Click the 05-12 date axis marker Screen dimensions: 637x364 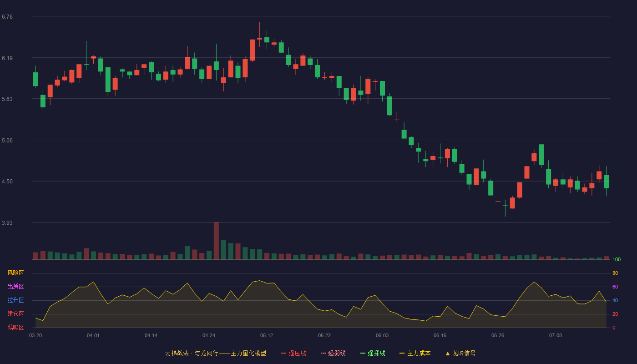coord(267,335)
